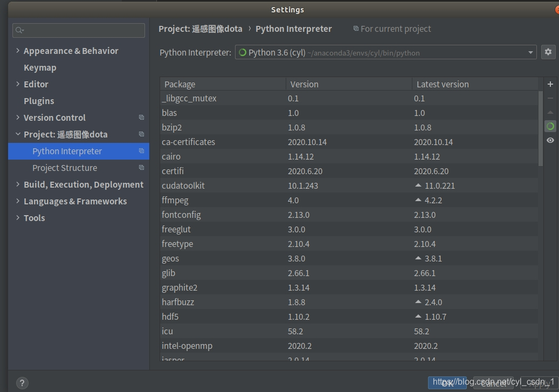The image size is (559, 392).
Task: Click the interpreter settings gear icon
Action: click(548, 52)
